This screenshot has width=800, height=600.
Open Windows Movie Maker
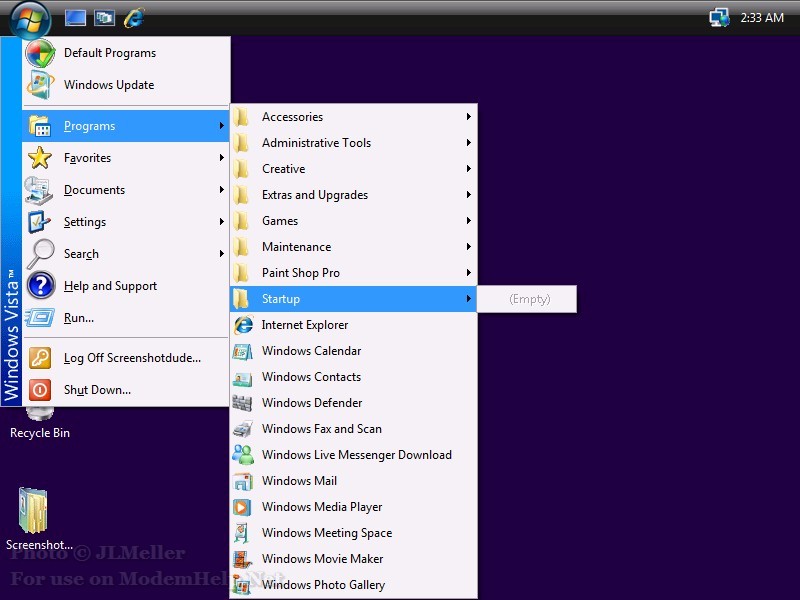coord(322,559)
